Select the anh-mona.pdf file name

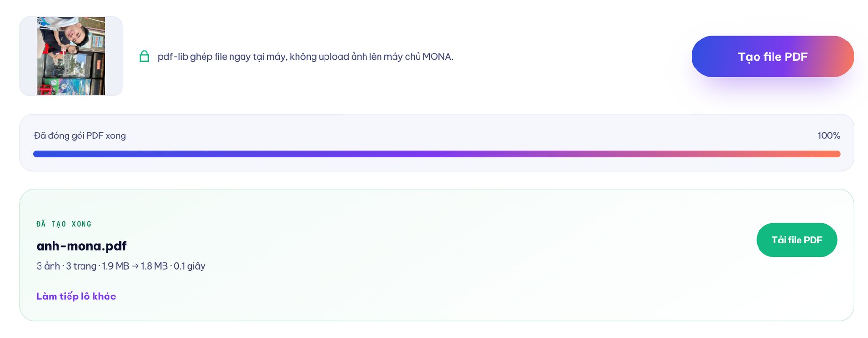(x=81, y=246)
